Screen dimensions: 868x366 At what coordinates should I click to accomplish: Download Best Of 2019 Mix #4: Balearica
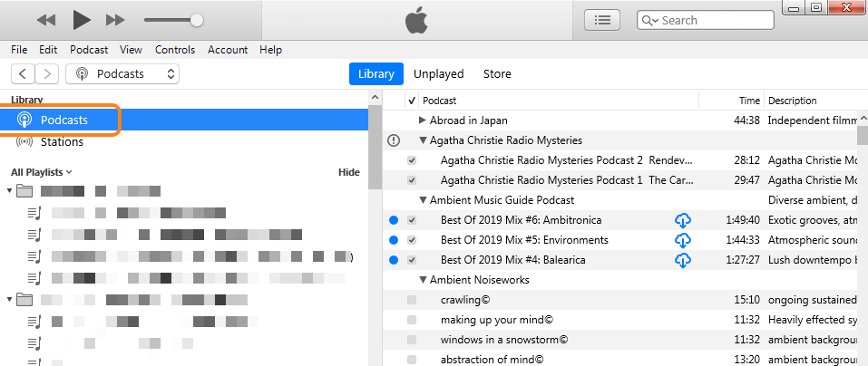[x=683, y=260]
